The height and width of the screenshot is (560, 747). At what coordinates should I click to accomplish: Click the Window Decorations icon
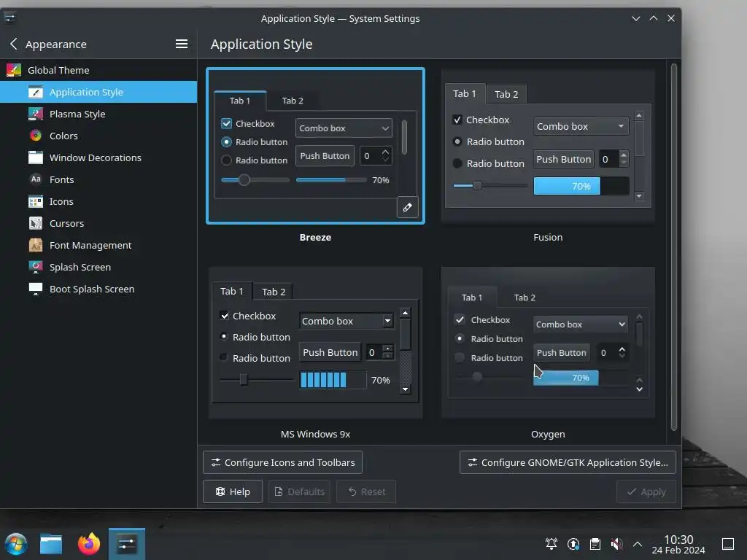(x=36, y=157)
